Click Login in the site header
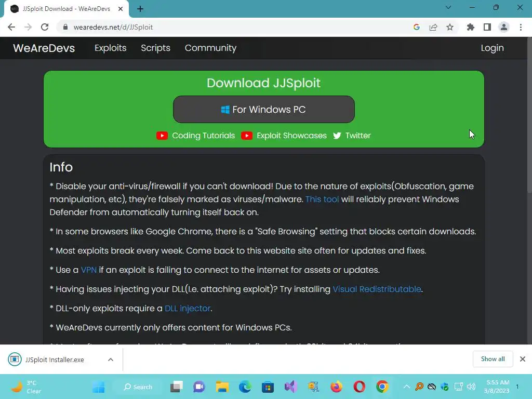The image size is (532, 399). click(x=493, y=48)
